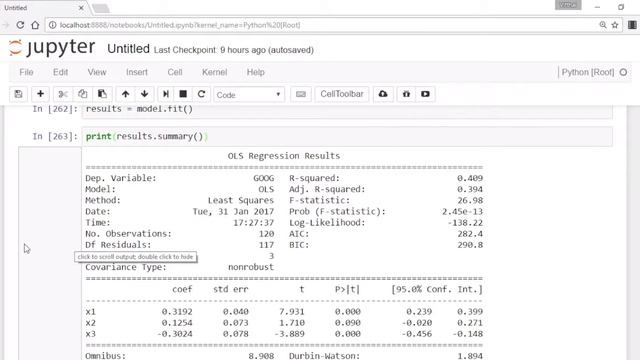
Task: Interrupt kernel with stop icon
Action: pos(183,94)
